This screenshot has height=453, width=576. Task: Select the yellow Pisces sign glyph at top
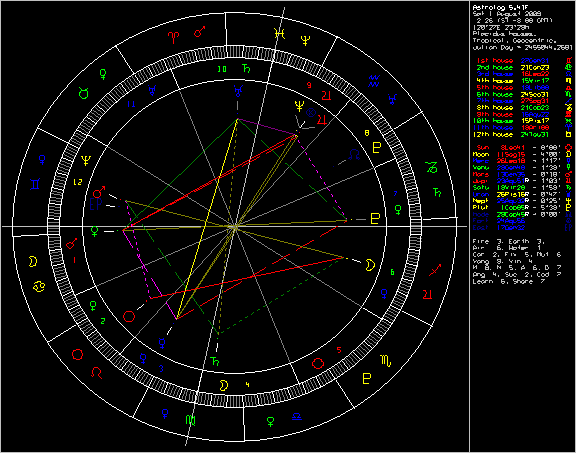[x=280, y=34]
